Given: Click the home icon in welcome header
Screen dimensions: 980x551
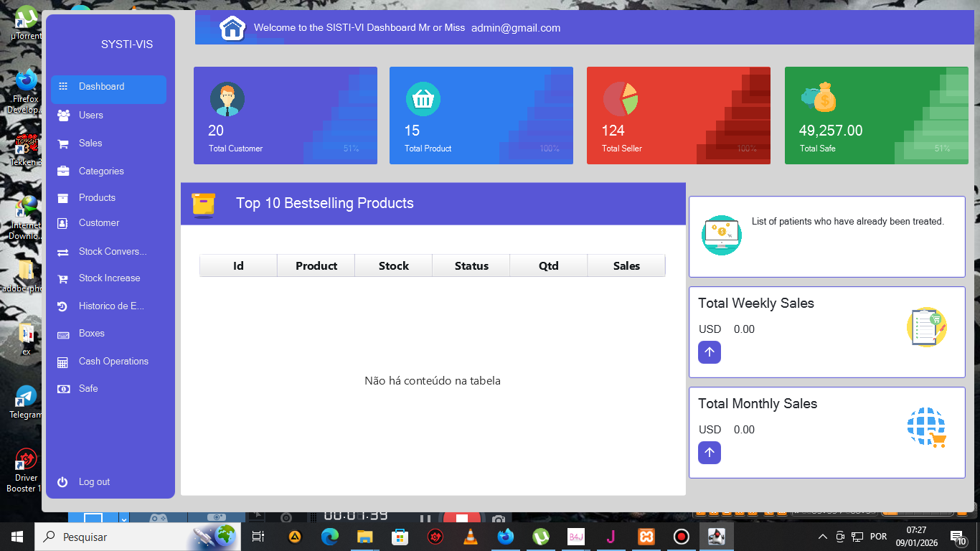Looking at the screenshot, I should (232, 28).
